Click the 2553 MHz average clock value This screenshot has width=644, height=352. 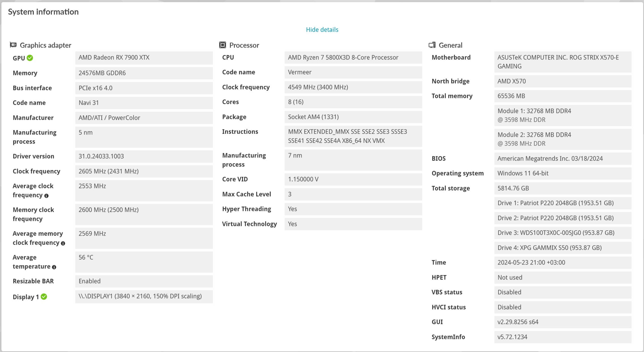(x=144, y=191)
